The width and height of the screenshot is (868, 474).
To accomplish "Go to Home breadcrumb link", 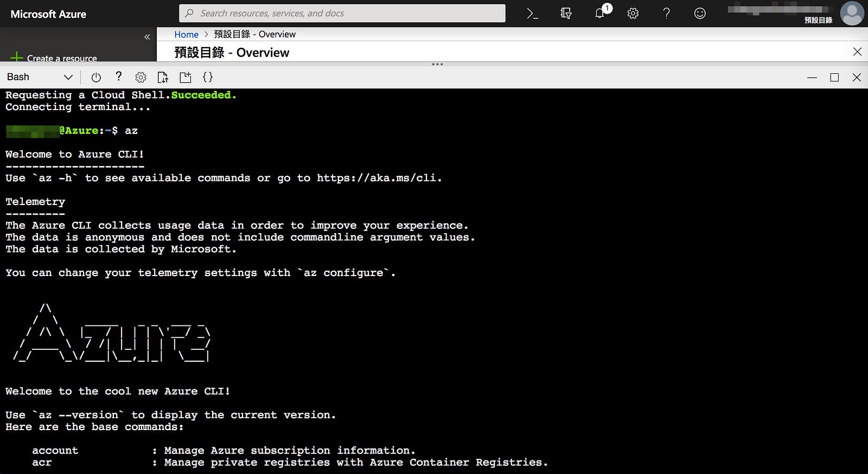I will [186, 34].
